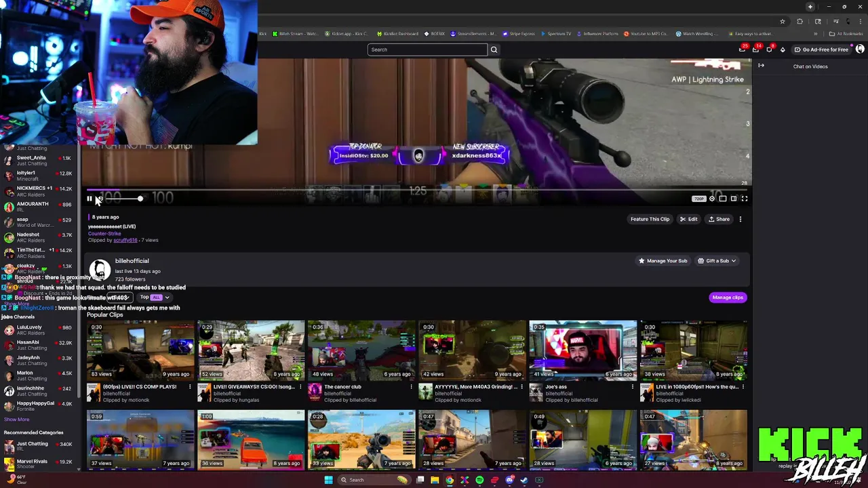Open HasanAbi channel in sidebar

pos(39,345)
